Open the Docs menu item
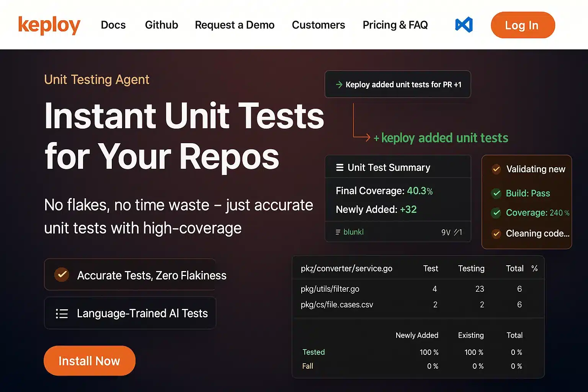 (x=113, y=25)
